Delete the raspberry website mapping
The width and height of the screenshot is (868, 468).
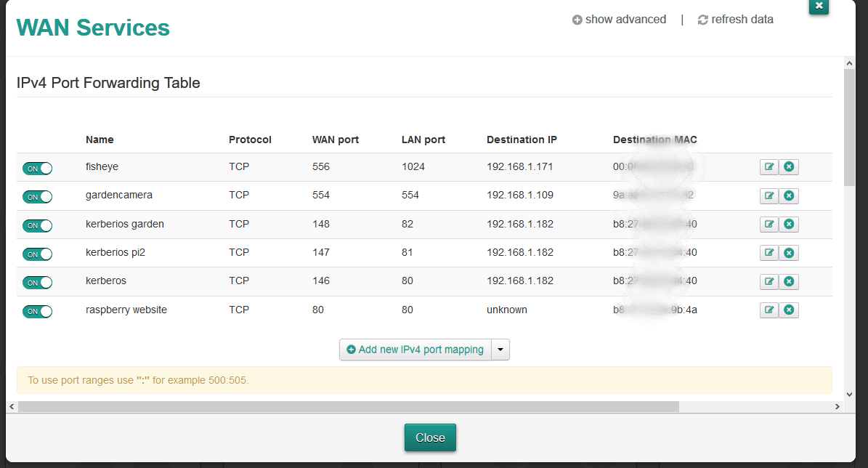[x=789, y=310]
